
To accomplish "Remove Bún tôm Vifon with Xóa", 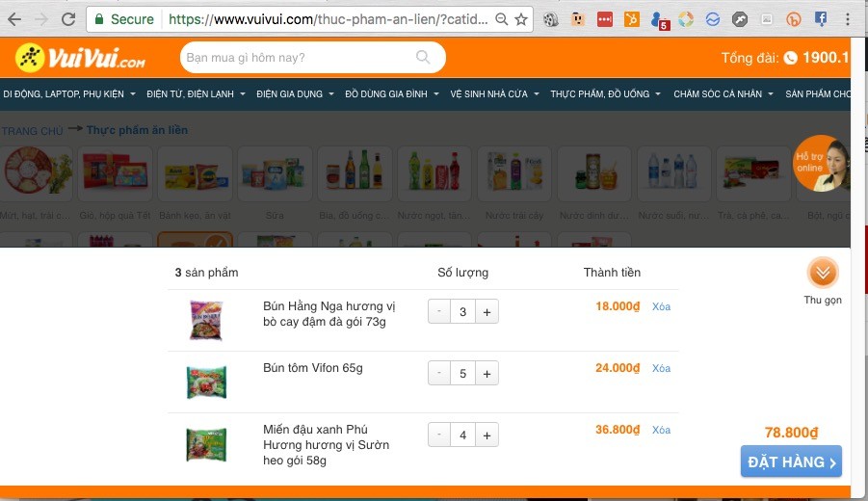I will [x=661, y=368].
